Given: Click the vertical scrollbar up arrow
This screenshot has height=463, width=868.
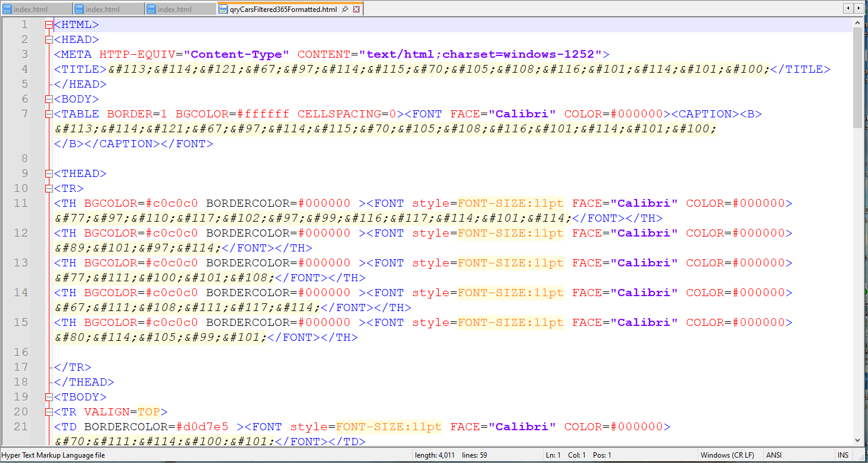Looking at the screenshot, I should click(858, 22).
